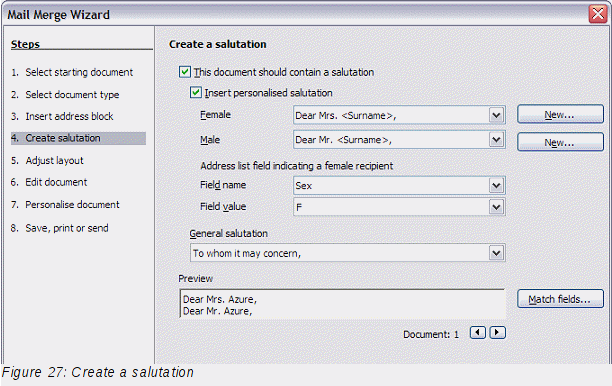
Task: Open the Field name dropdown arrow
Action: [x=496, y=185]
